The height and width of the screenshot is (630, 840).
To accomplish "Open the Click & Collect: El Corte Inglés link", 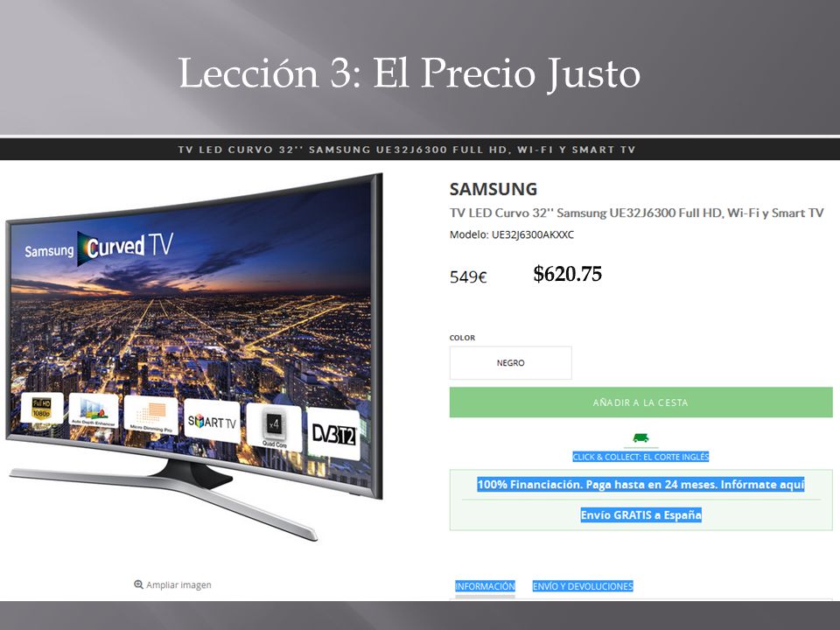I will [640, 457].
